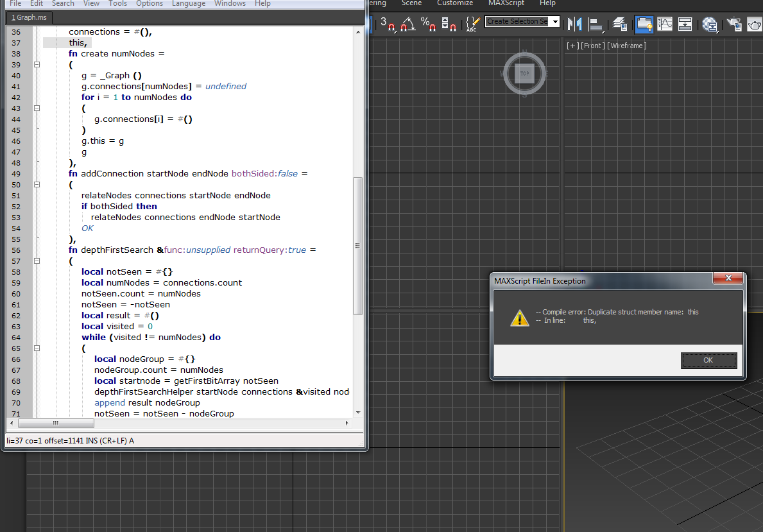Open the Front viewport view menu
The image size is (763, 532).
(x=593, y=46)
